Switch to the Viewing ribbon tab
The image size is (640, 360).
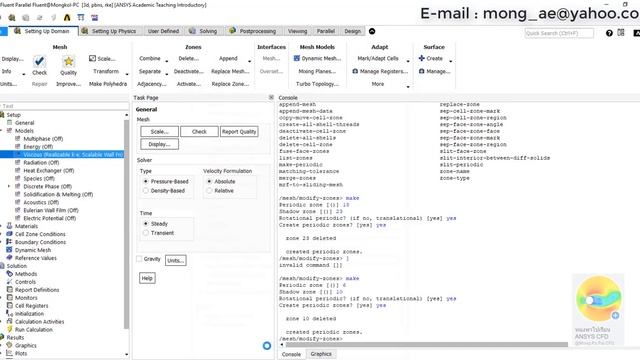298,31
